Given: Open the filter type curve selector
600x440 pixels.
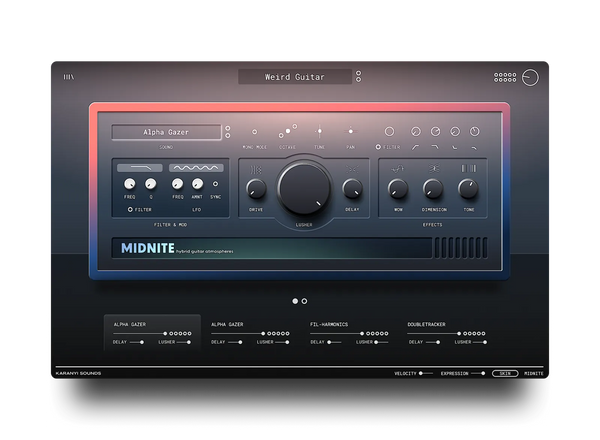Looking at the screenshot, I should click(140, 168).
